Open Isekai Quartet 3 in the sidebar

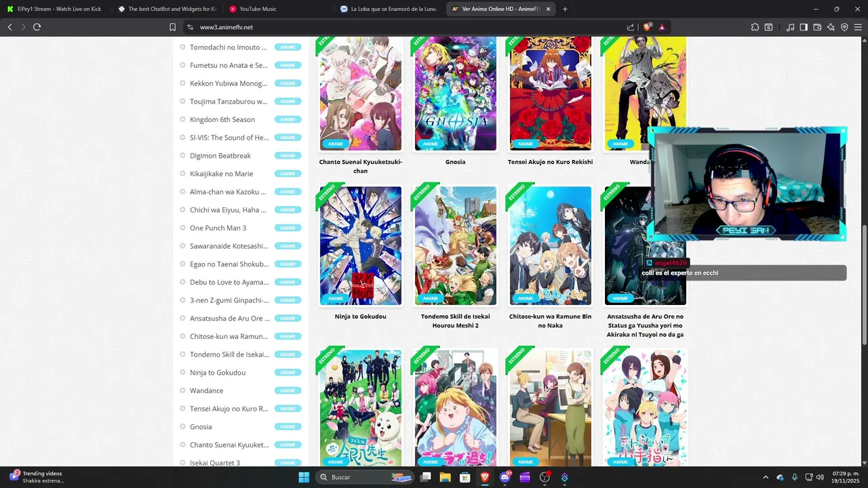[x=215, y=463]
